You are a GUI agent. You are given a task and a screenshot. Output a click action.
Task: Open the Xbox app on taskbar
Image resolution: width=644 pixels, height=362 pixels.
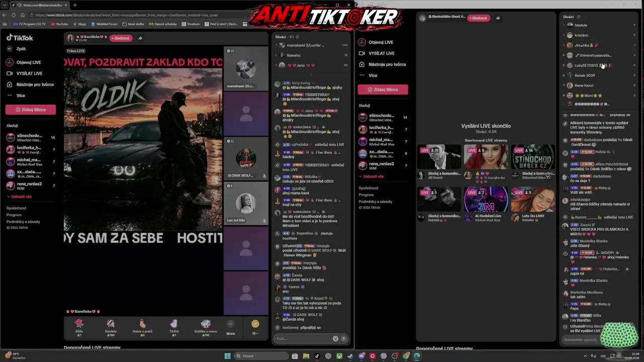coord(340,356)
